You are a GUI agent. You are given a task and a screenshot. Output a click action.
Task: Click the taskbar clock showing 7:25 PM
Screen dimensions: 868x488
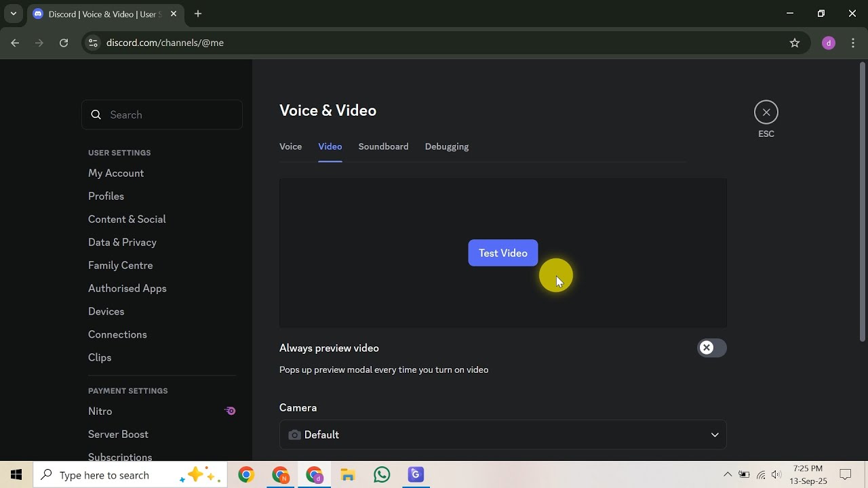(x=808, y=475)
